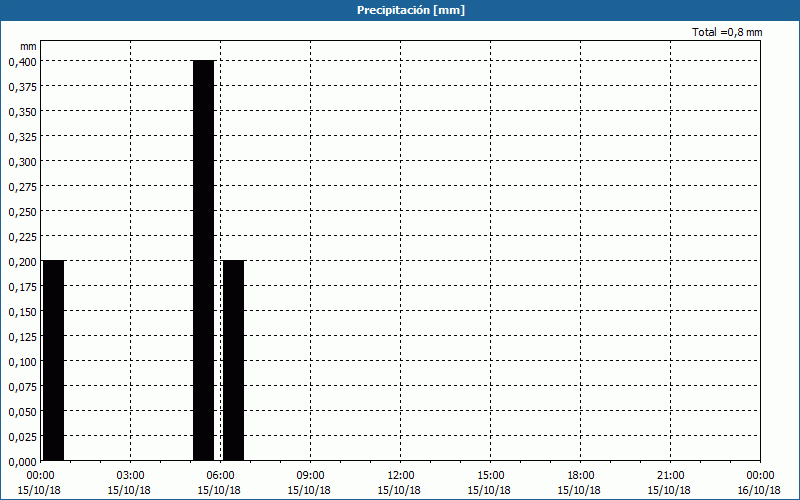Select the 18:00 time label
The image size is (800, 500).
[581, 476]
